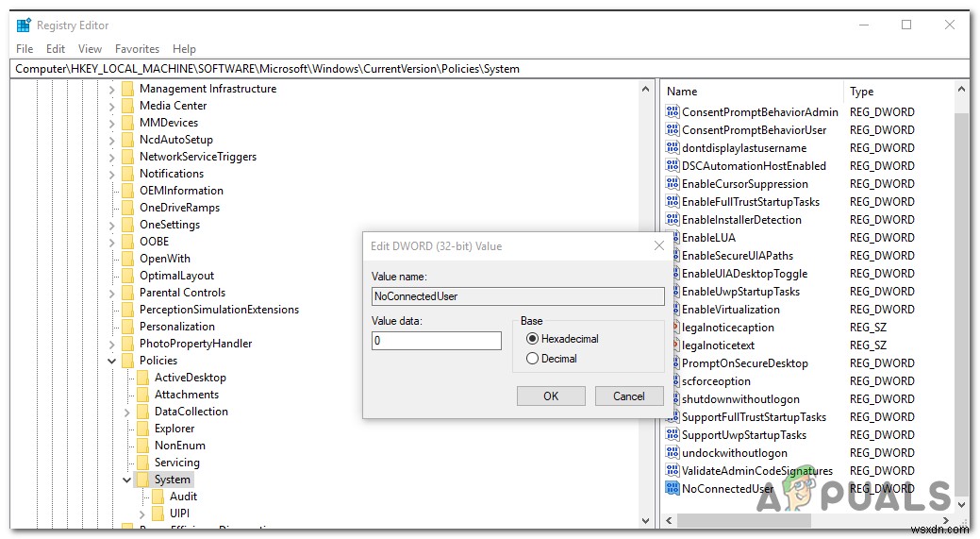Click the OEMInformation folder icon
Image resolution: width=980 pixels, height=539 pixels.
click(128, 191)
